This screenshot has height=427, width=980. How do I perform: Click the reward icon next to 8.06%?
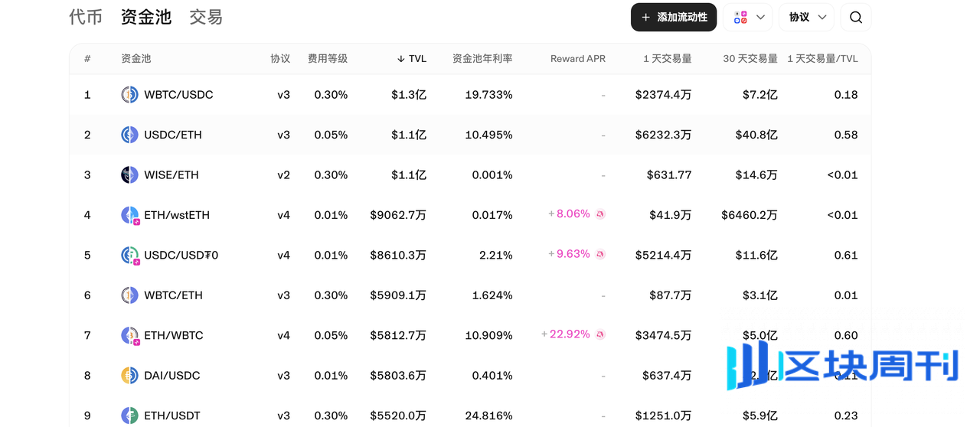tap(600, 214)
